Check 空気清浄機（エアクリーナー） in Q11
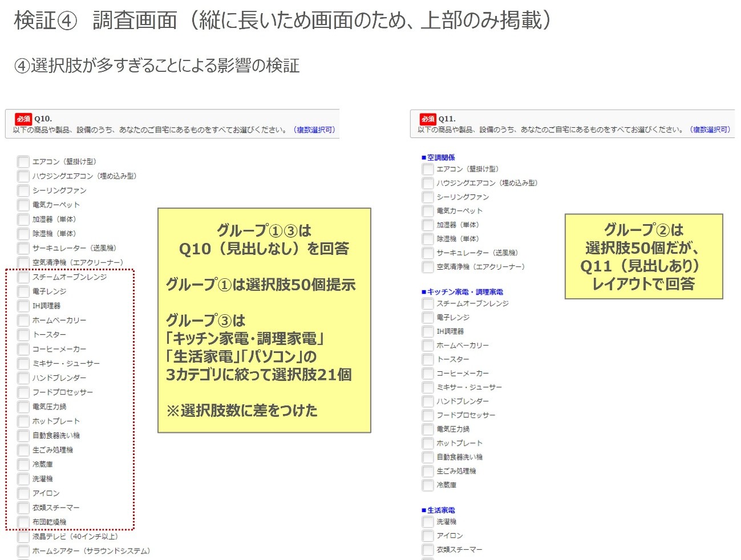 click(427, 267)
